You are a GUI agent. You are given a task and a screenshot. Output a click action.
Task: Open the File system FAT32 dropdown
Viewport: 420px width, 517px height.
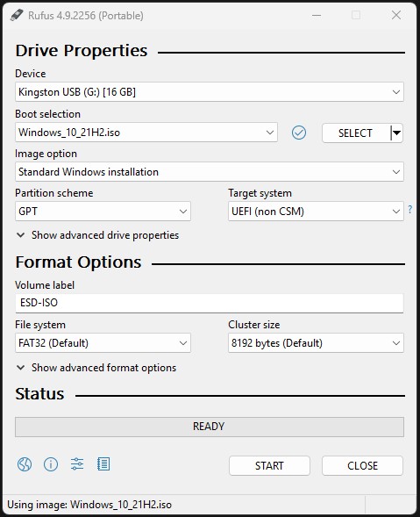[103, 343]
